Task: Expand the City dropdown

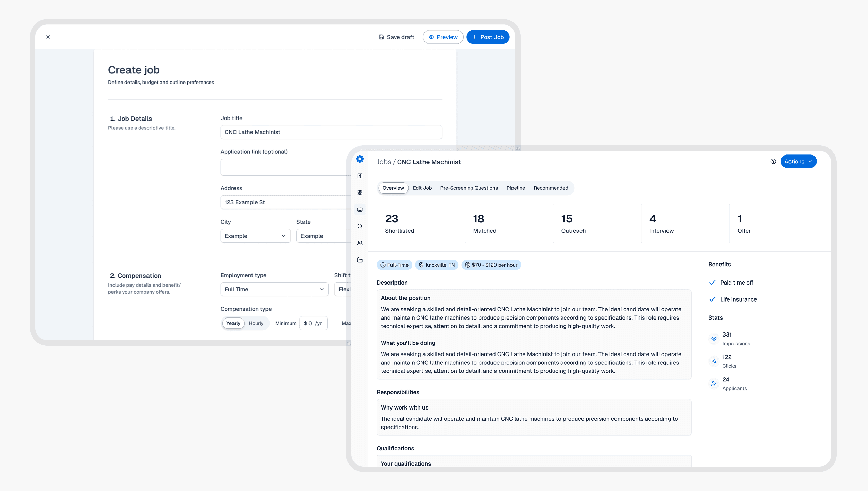Action: [x=255, y=236]
